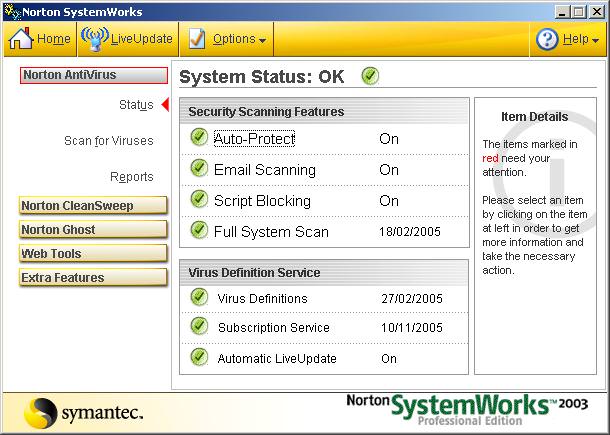This screenshot has height=435, width=610.
Task: Click the green check beside Automatic LiveUpdate
Action: coord(199,357)
